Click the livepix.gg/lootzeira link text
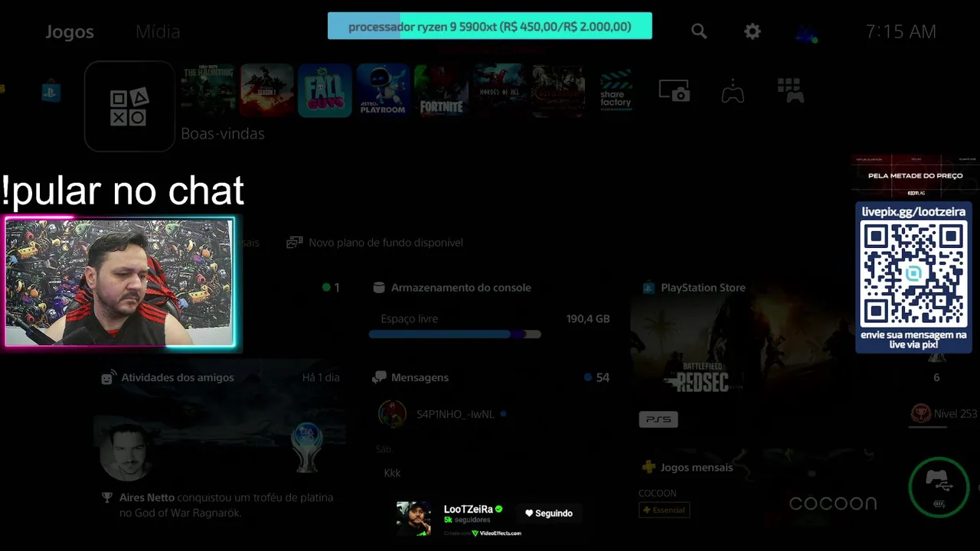The height and width of the screenshot is (551, 980). pyautogui.click(x=913, y=212)
